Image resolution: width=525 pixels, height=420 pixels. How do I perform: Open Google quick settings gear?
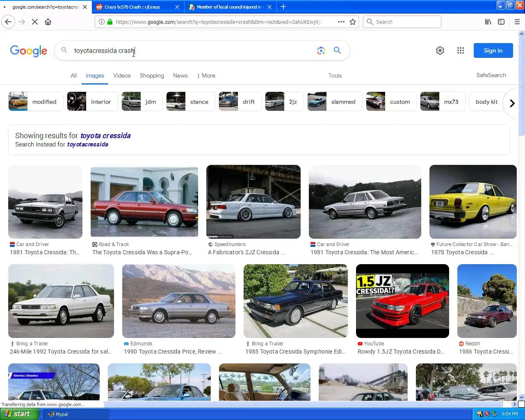coord(440,50)
